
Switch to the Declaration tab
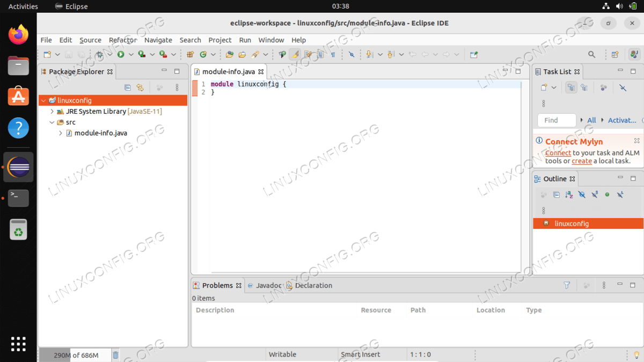(309, 285)
